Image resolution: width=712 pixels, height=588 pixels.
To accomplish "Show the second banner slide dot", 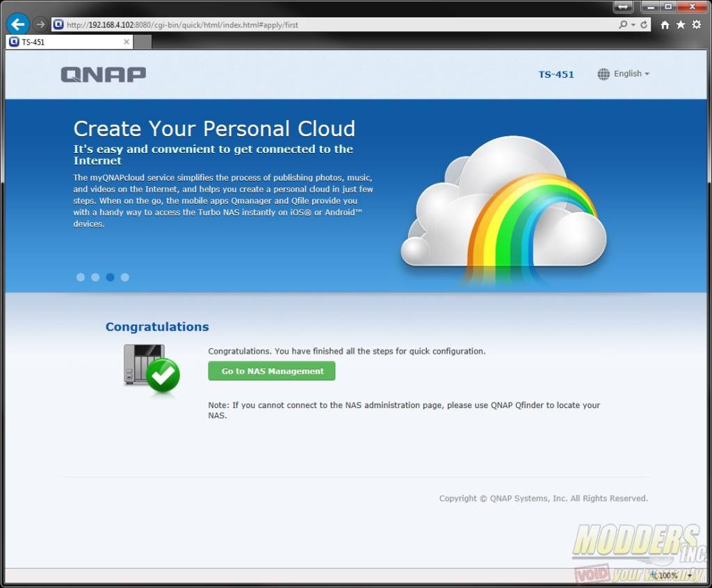I will (95, 277).
